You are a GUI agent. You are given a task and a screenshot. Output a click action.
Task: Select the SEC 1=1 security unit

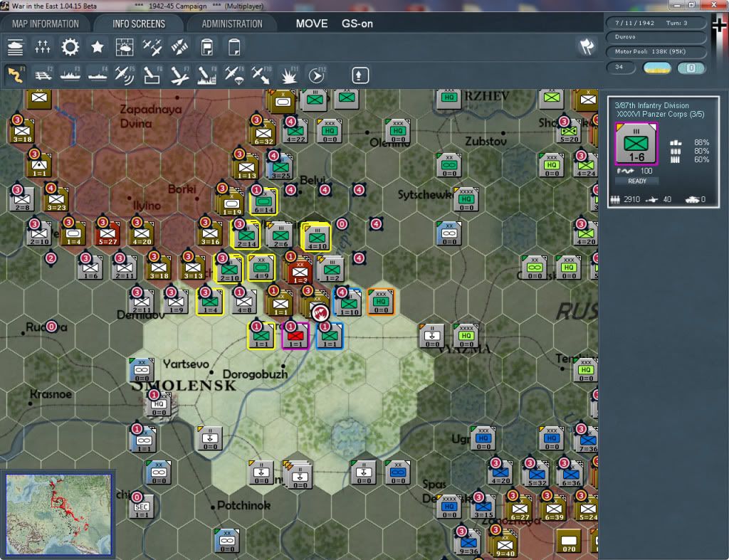point(142,506)
